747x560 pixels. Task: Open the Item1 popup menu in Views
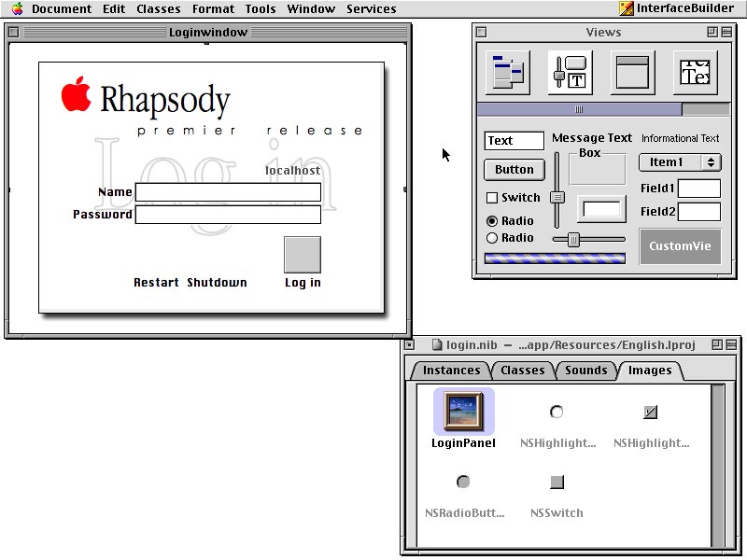tap(680, 162)
